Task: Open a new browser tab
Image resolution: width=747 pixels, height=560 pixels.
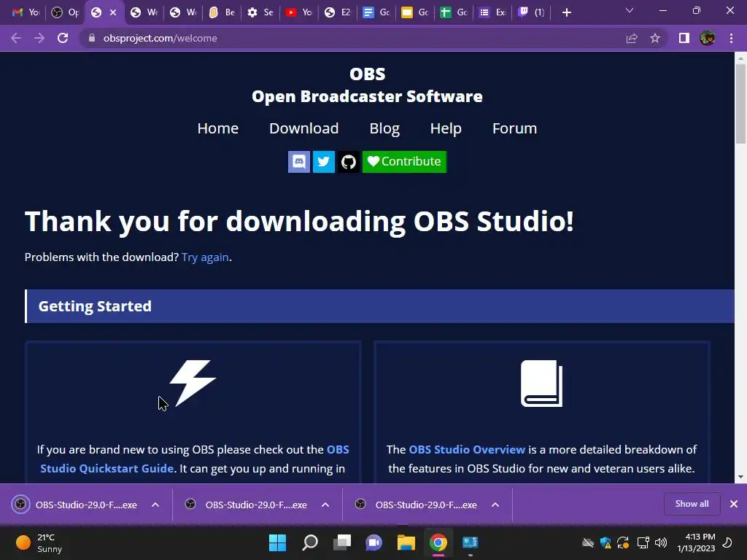Action: 566,12
